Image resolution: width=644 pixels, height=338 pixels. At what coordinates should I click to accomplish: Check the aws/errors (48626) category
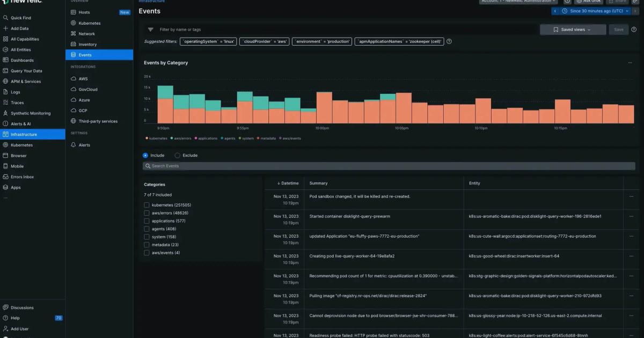[147, 213]
